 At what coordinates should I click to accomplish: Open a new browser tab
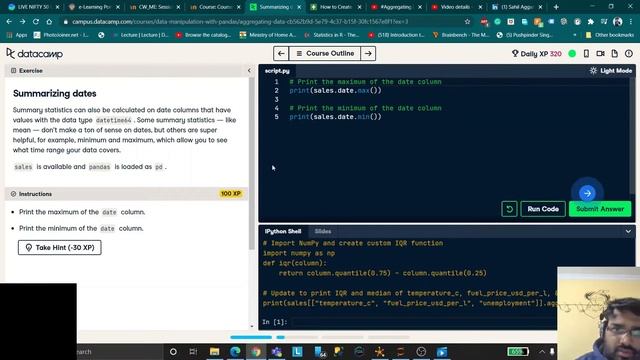(x=556, y=7)
